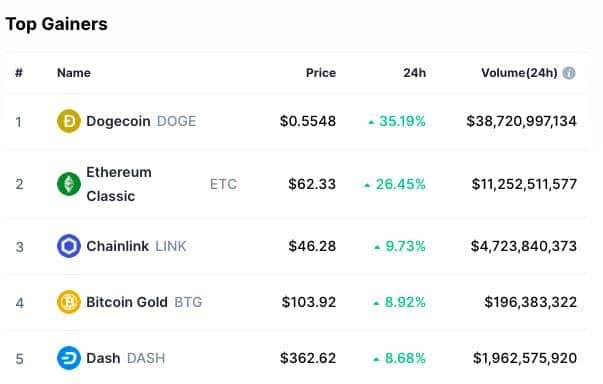Sort table by Price column header
This screenshot has height=384, width=603.
pos(321,73)
